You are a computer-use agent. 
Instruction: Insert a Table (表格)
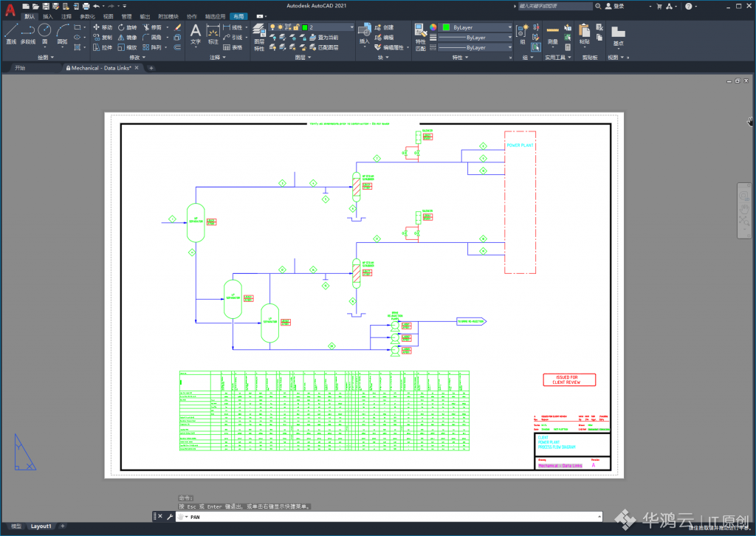(x=233, y=47)
